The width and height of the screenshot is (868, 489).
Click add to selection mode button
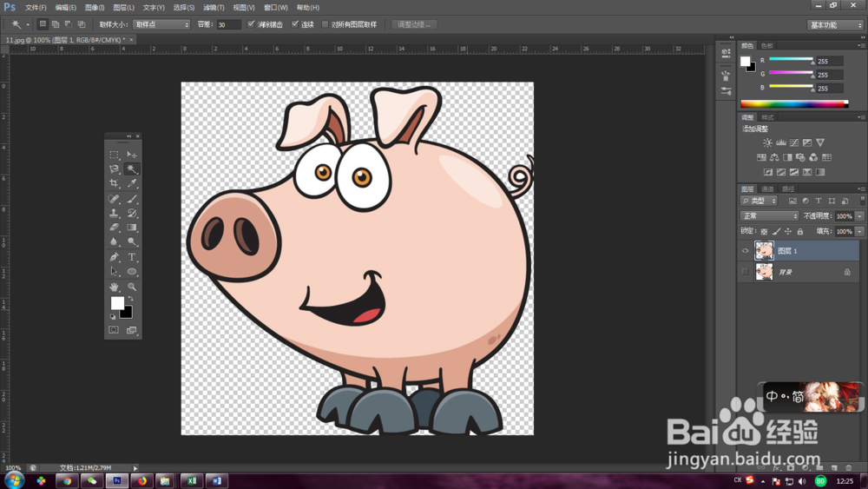56,24
